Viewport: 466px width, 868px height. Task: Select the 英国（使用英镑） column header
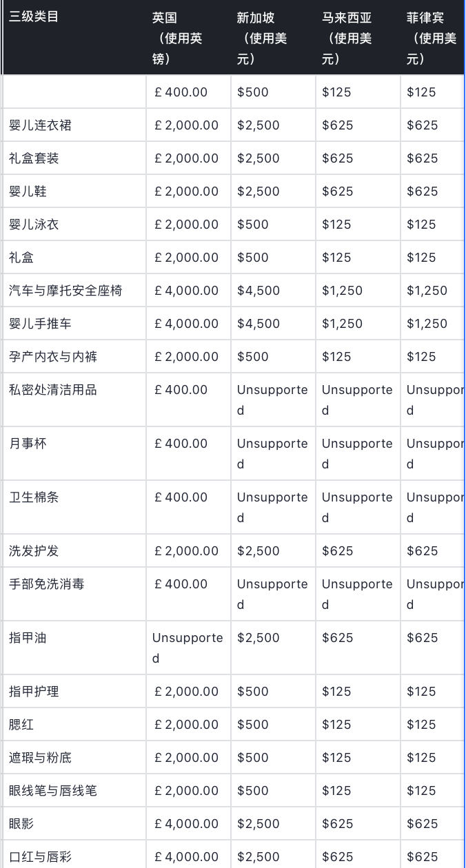point(177,38)
